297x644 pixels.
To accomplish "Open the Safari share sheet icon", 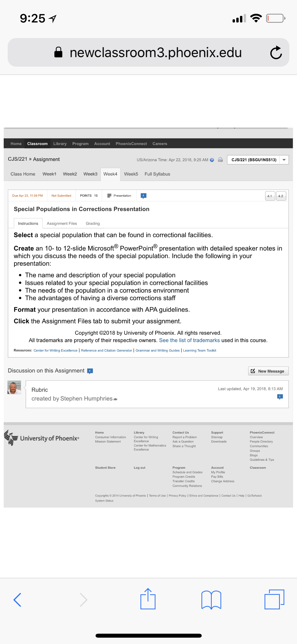I will 148,599.
